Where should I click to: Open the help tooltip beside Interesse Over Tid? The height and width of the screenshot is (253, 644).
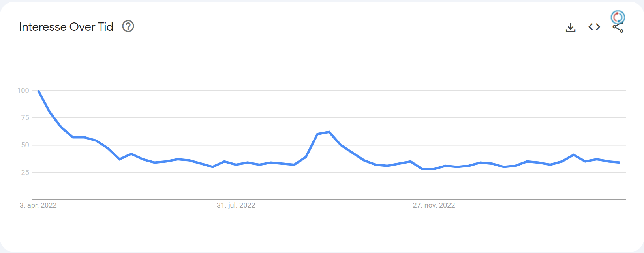[x=128, y=26]
